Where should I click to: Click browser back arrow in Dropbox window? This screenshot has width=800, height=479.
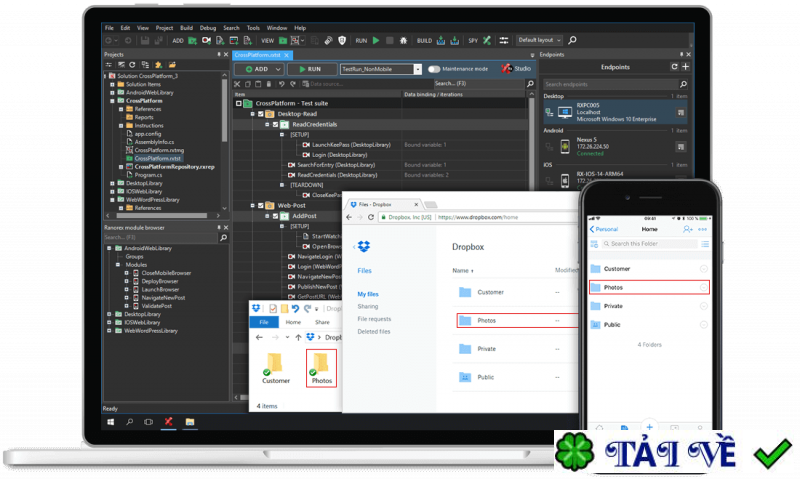tap(349, 217)
